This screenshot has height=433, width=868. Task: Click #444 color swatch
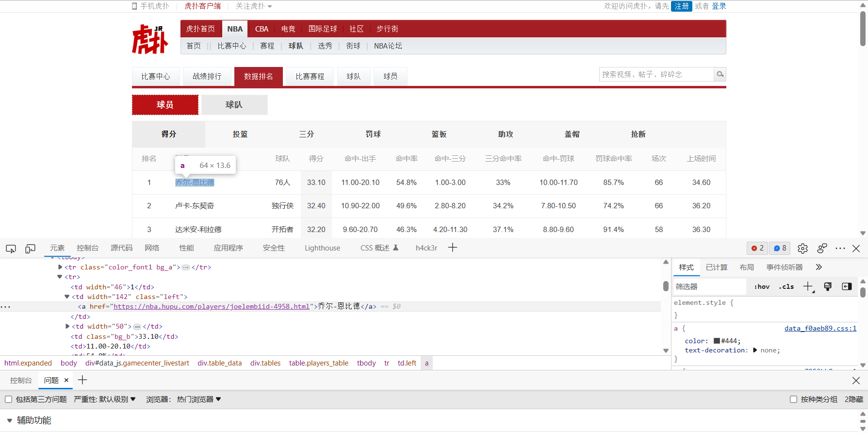tap(717, 341)
